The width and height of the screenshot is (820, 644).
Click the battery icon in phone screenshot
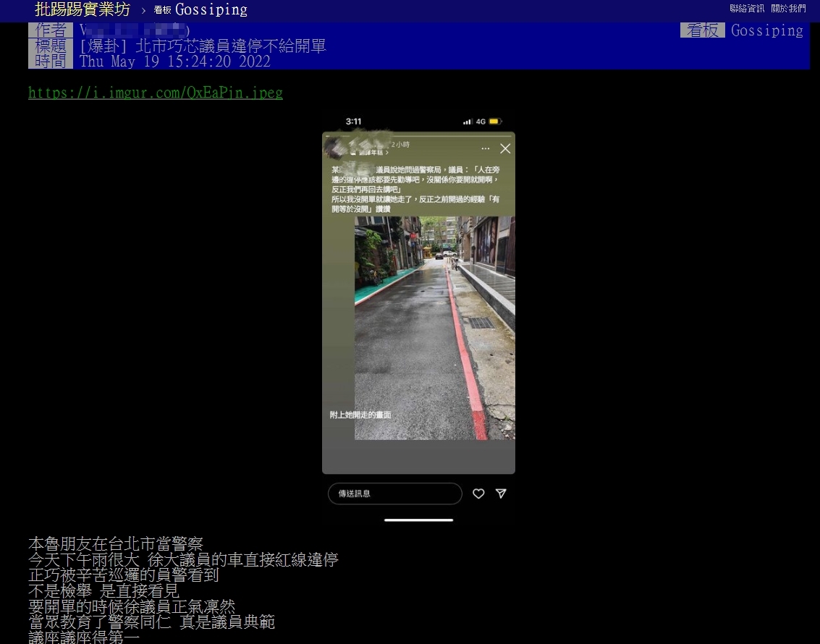(496, 122)
